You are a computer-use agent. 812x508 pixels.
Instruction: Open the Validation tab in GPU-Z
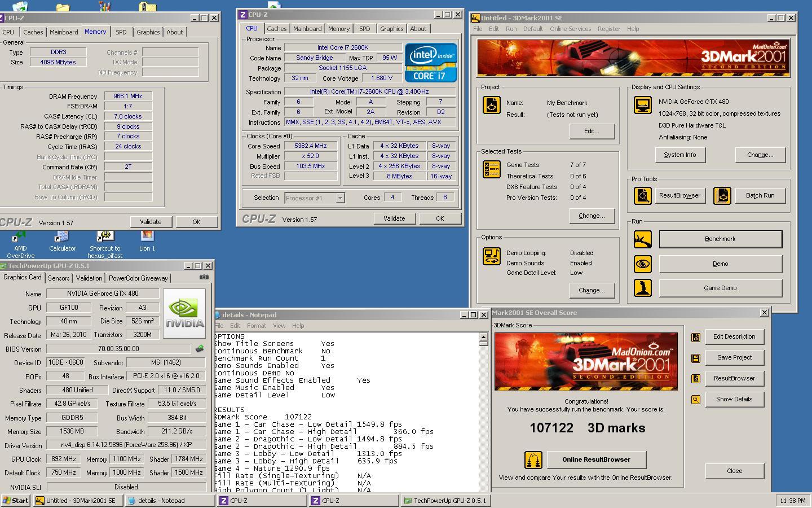pos(89,278)
